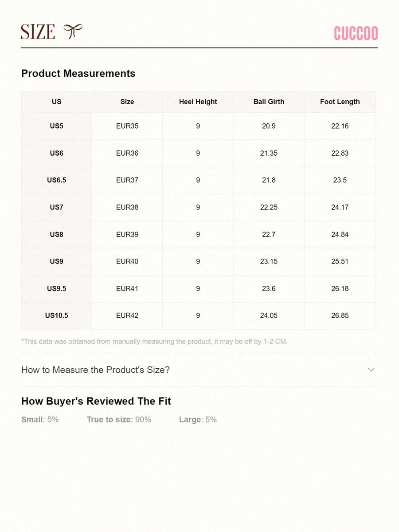The image size is (399, 532).
Task: Click the bow icon beside SIZE
Action: pos(73,32)
